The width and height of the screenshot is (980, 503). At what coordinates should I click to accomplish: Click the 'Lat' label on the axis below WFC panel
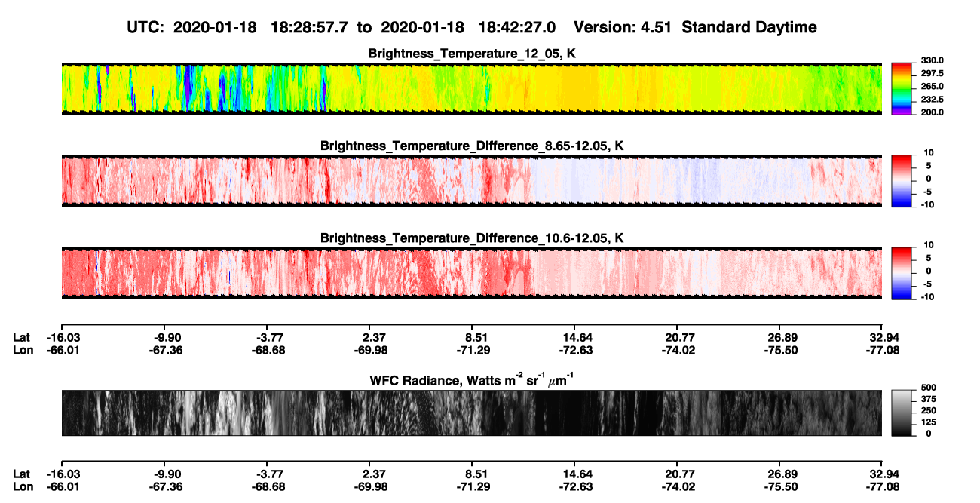[21, 474]
